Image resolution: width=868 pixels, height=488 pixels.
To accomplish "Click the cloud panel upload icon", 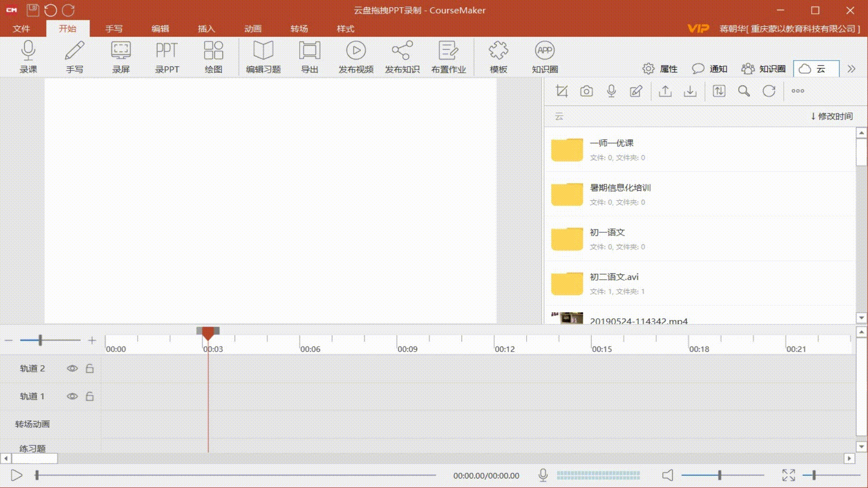I will 665,91.
